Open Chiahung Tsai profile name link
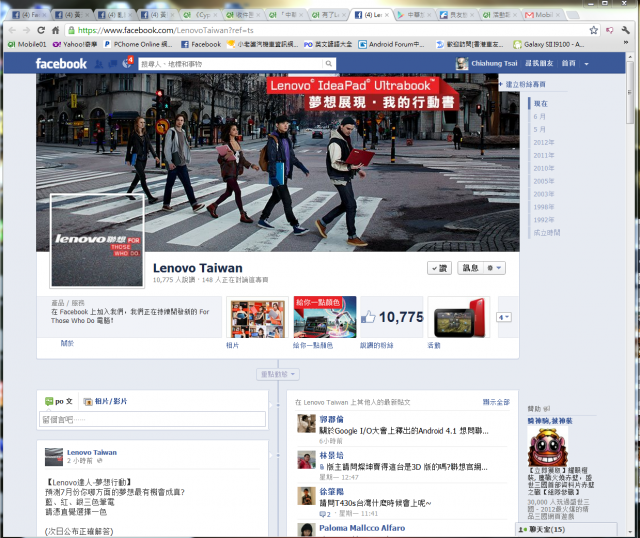This screenshot has width=640, height=538. click(494, 63)
